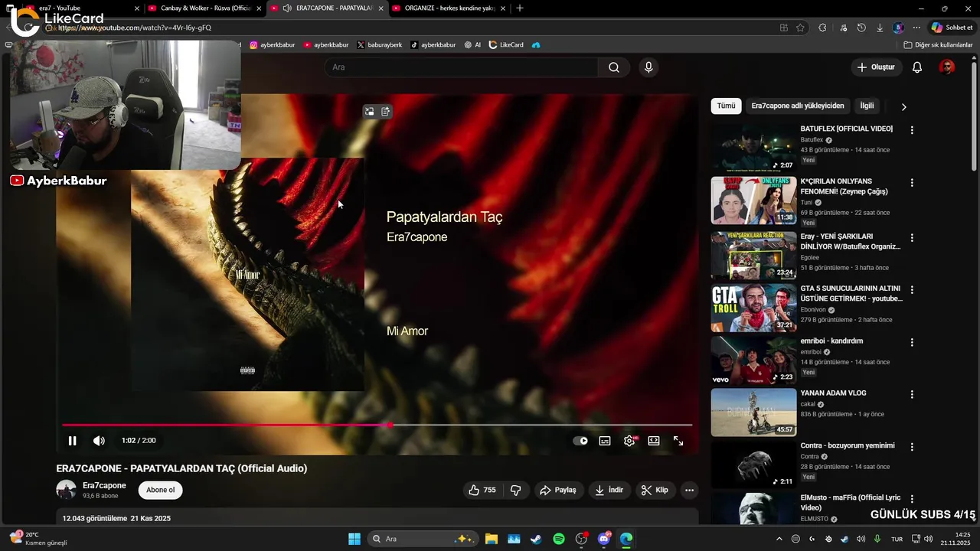The width and height of the screenshot is (980, 551).
Task: Open File Explorer from taskbar
Action: coord(491,539)
